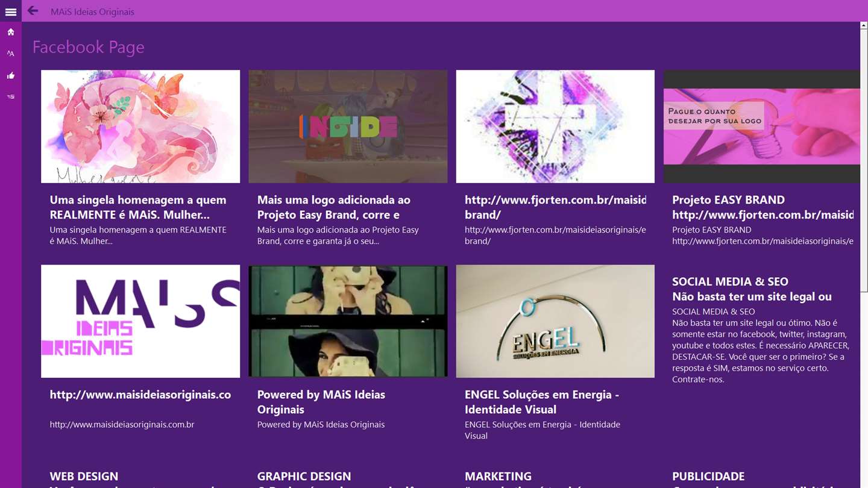
Task: Open 'Projeto EASY BRAND' post title
Action: (x=763, y=207)
